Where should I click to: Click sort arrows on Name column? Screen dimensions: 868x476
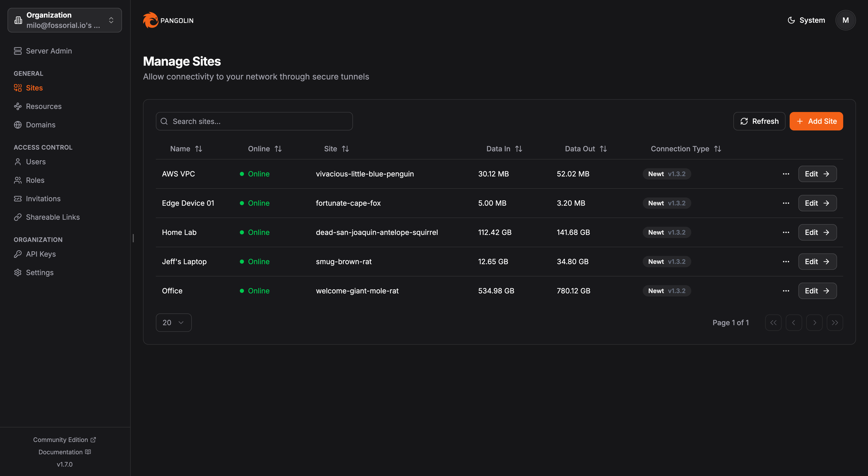(198, 149)
